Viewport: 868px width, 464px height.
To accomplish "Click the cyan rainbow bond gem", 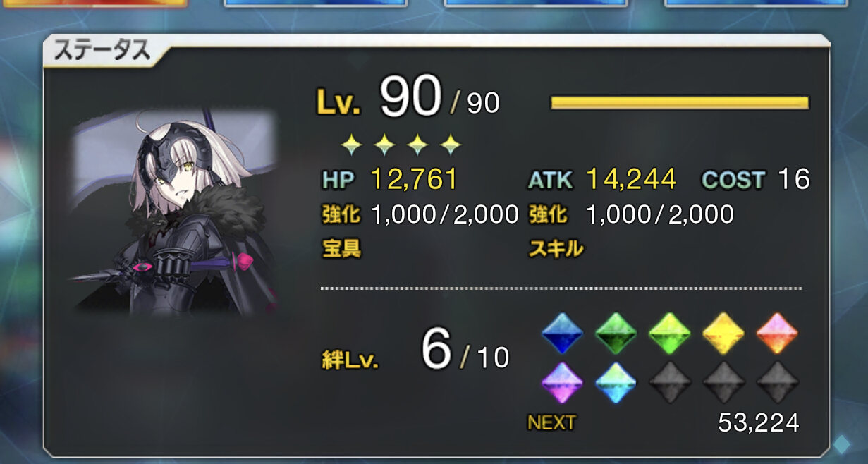I will pyautogui.click(x=616, y=381).
